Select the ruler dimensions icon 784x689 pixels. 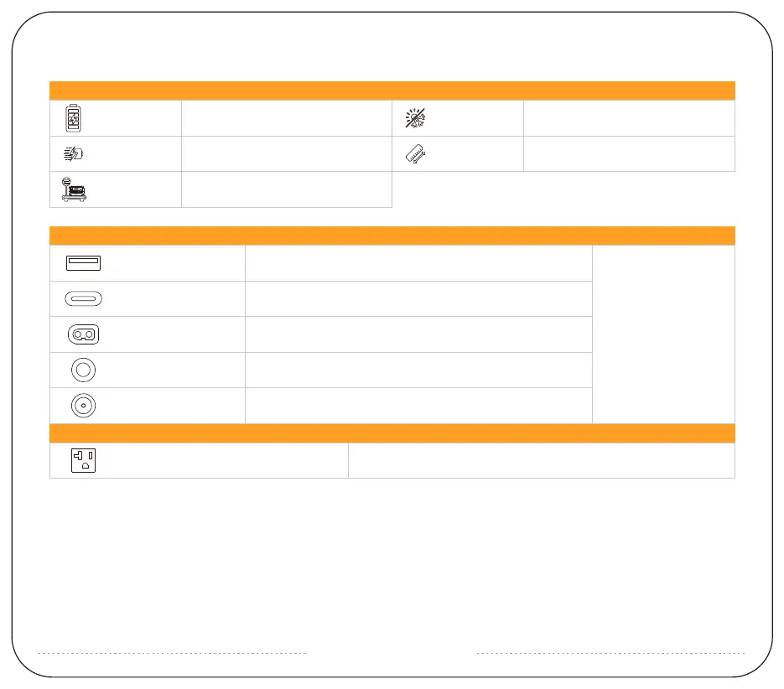[x=416, y=153]
